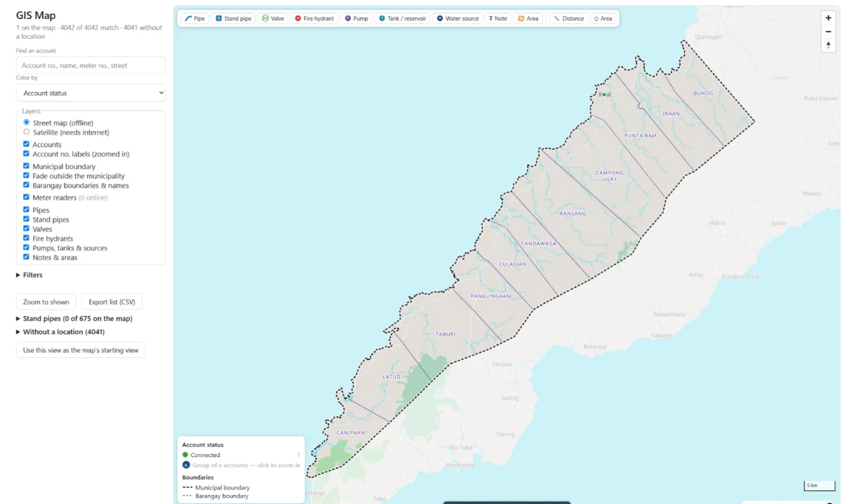Click the CANIPAAN barangay label
851x504 pixels.
point(350,433)
